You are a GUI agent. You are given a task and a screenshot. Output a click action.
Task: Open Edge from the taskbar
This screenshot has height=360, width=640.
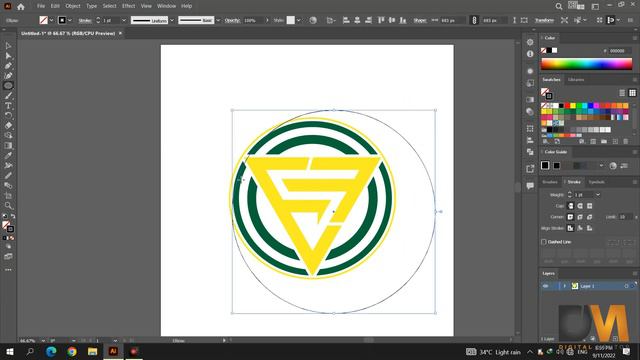51,351
